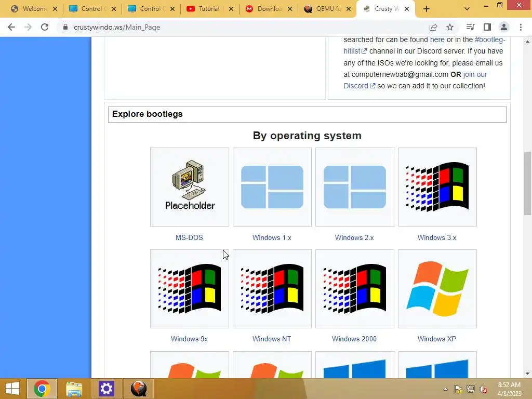Open the Windows 2.x logo thumbnail
Screen dimensions: 532x399
[x=354, y=187]
